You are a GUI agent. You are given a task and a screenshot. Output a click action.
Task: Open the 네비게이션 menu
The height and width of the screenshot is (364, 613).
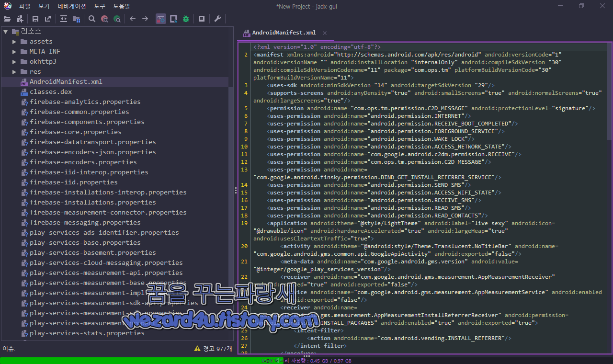coord(72,6)
